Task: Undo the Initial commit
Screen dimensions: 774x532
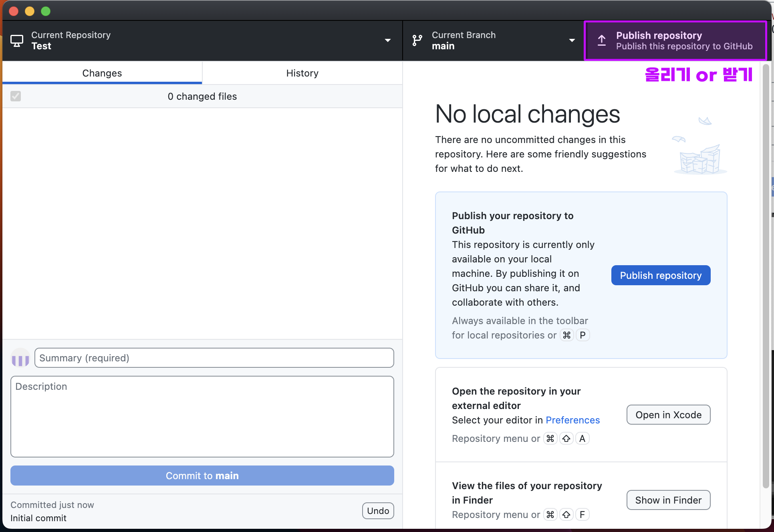Action: point(378,511)
